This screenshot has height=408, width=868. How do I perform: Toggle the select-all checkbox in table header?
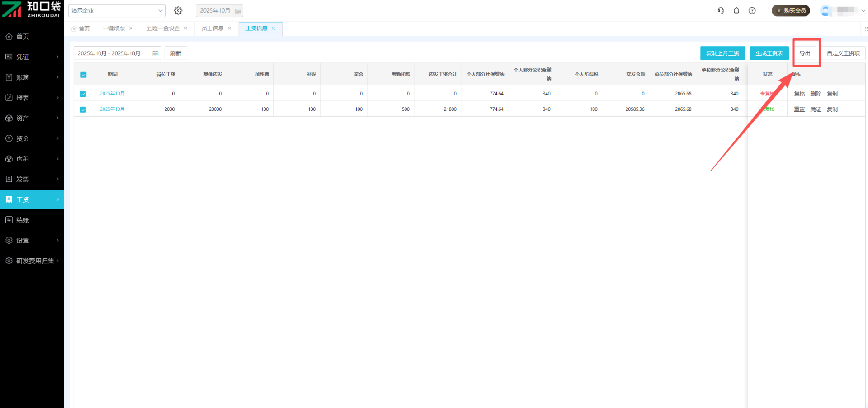[83, 75]
